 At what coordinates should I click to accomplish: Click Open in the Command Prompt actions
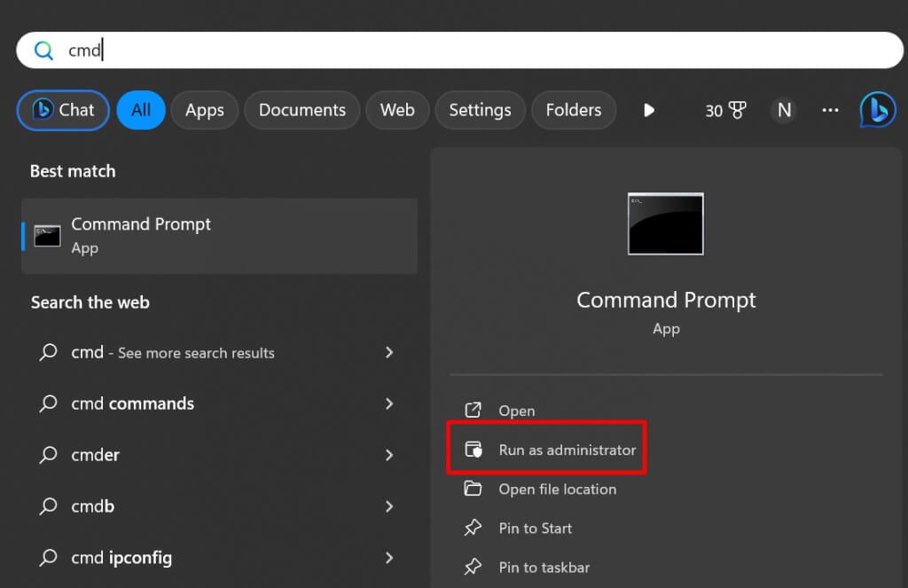[x=516, y=411]
